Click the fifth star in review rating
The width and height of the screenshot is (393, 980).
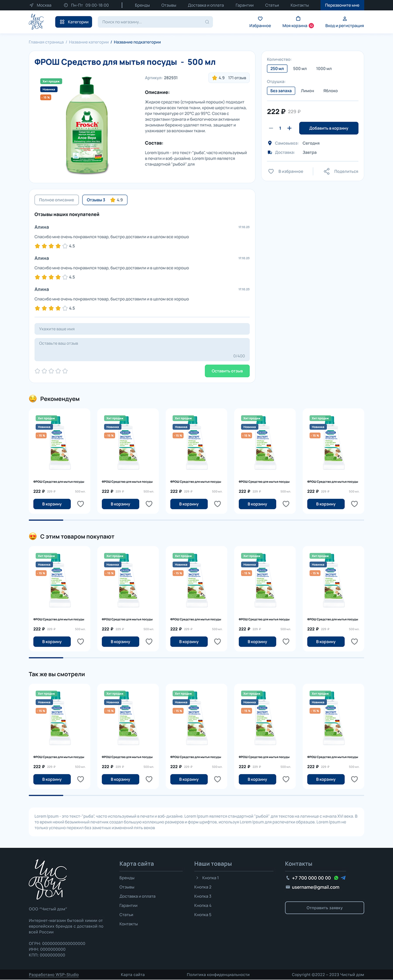coord(65,371)
